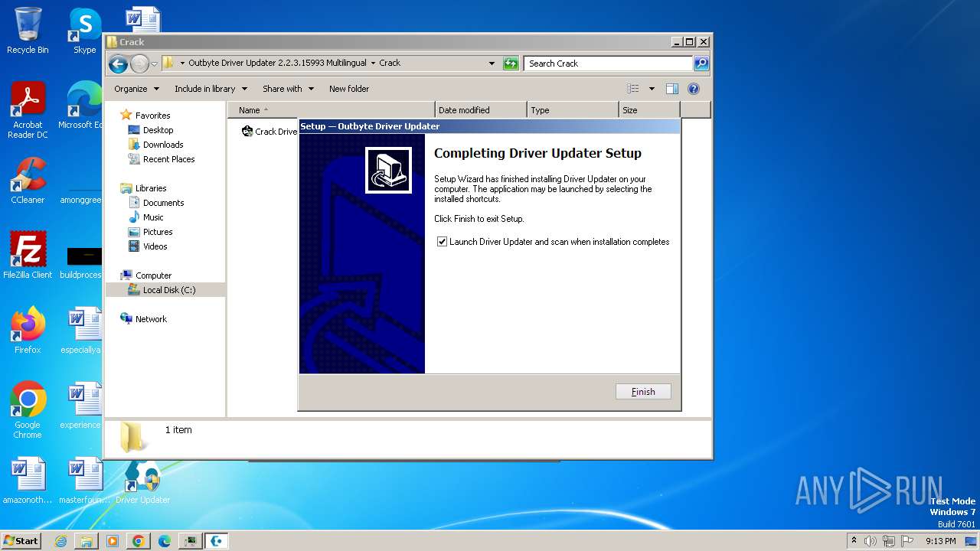Open Edge from taskbar

tap(165, 541)
